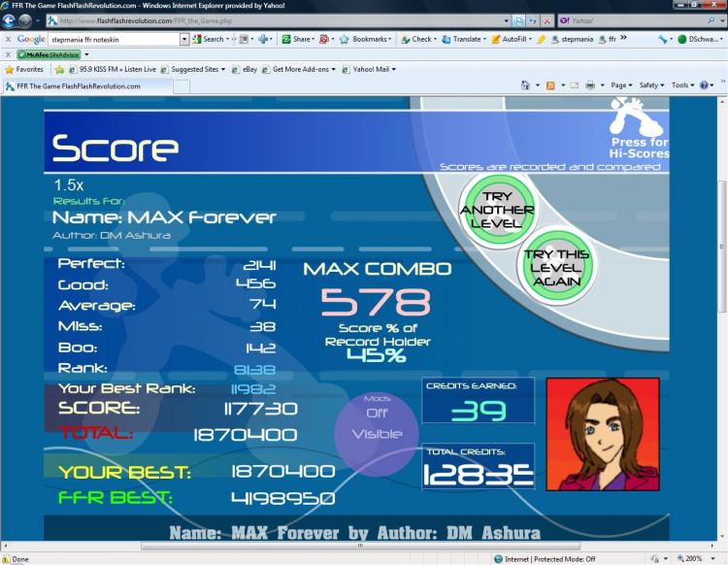Click the RSS Feeds icon
This screenshot has height=565, width=728.
550,85
